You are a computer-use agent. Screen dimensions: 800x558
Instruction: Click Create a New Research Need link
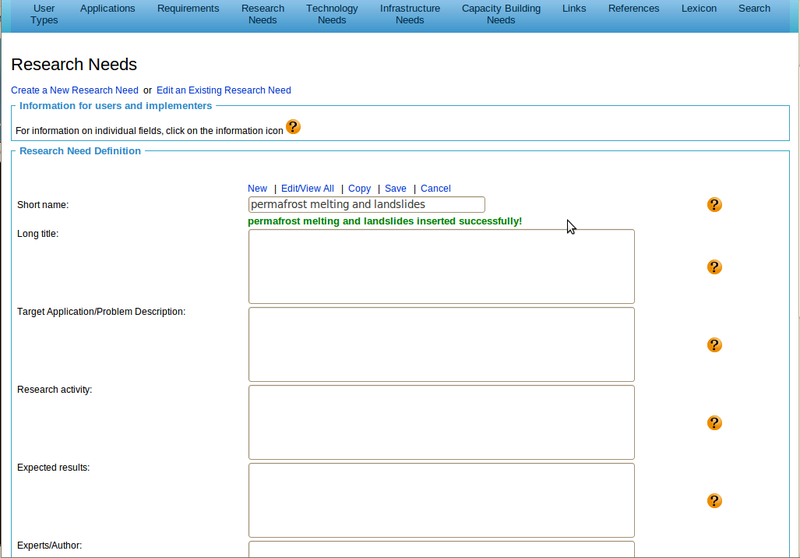(75, 90)
